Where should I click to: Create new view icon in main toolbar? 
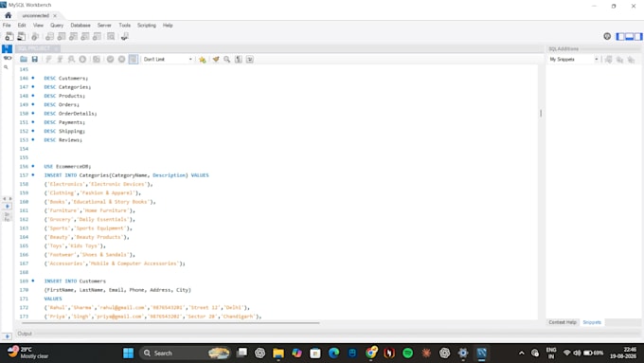tap(74, 37)
